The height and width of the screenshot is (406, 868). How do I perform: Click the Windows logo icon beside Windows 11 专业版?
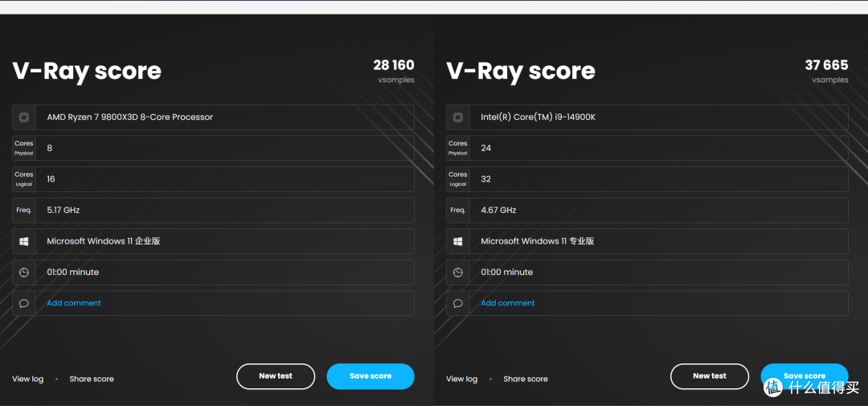(458, 241)
